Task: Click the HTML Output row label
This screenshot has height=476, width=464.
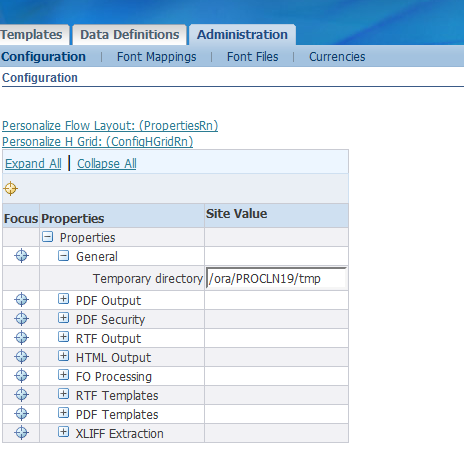Action: 113,358
